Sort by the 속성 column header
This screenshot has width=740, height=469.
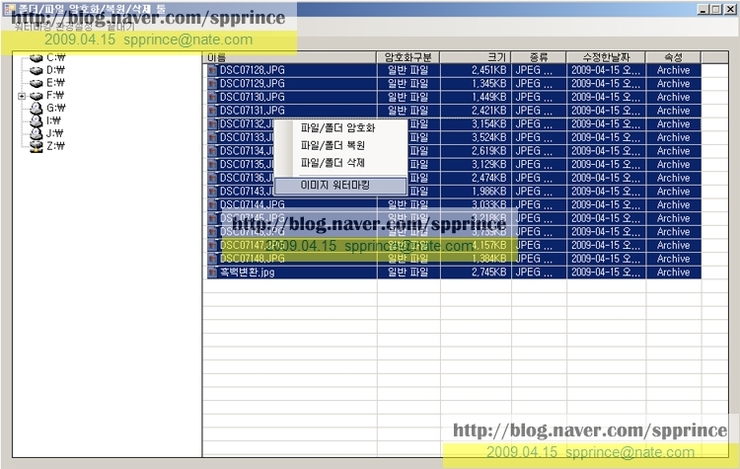click(x=673, y=58)
